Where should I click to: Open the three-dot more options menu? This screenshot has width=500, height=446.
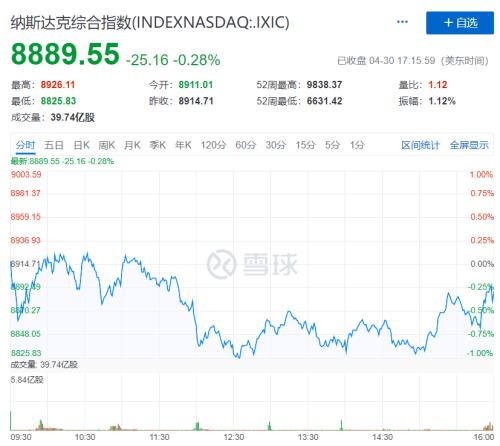402,22
